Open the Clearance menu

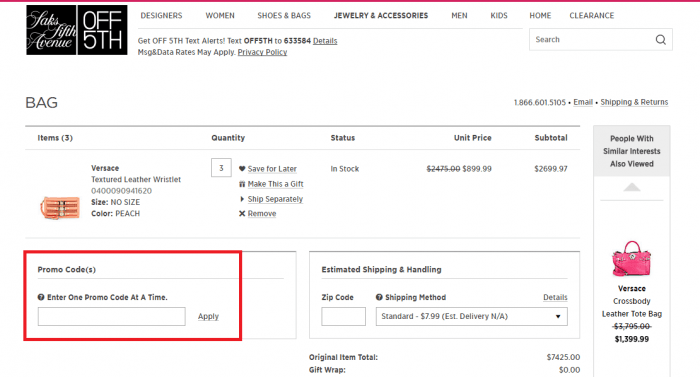[x=592, y=16]
